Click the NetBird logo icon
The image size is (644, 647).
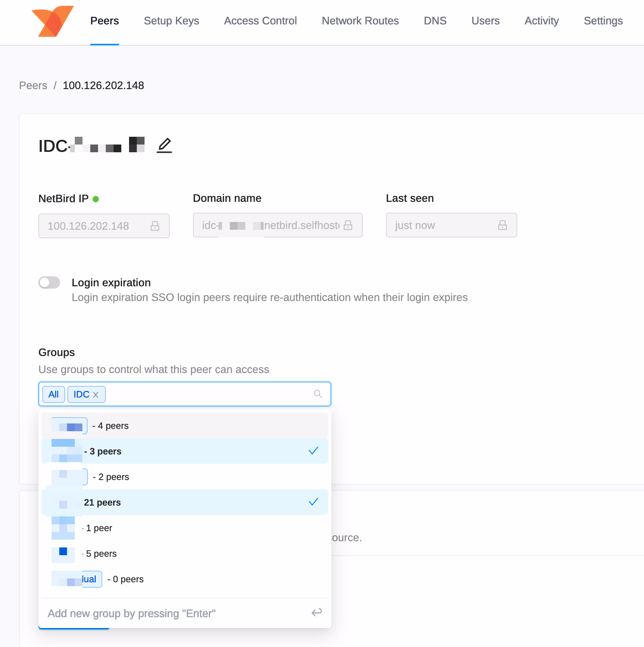(52, 21)
